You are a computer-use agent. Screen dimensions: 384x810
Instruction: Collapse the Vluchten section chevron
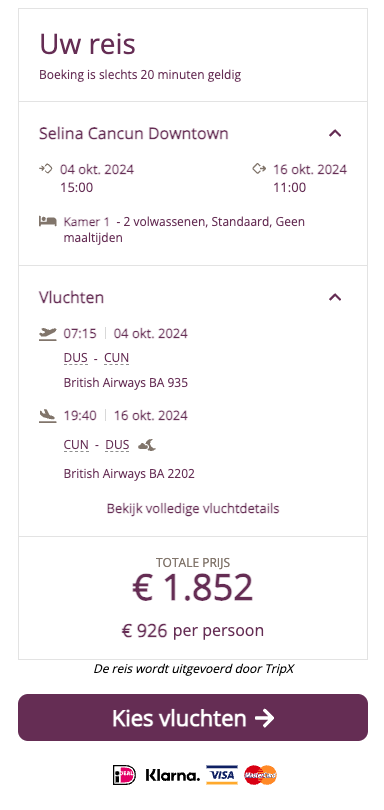pos(335,297)
